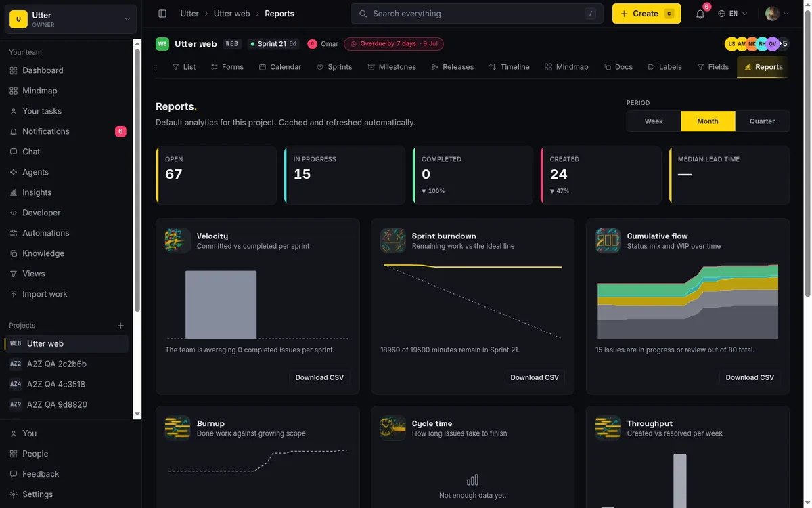Download CSV for Sprint burndown
Viewport: 812px width, 508px height.
coord(535,377)
